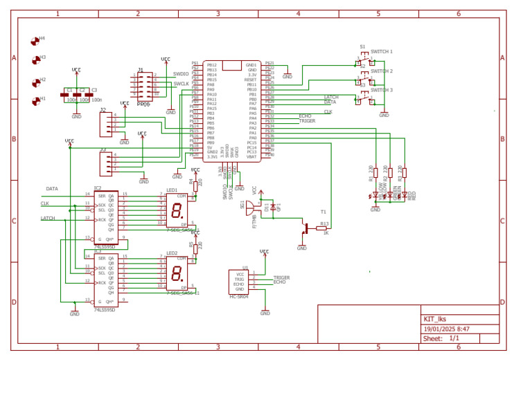Select the J3 four-pin connector
Screen dimensions: 532x411
105,164
